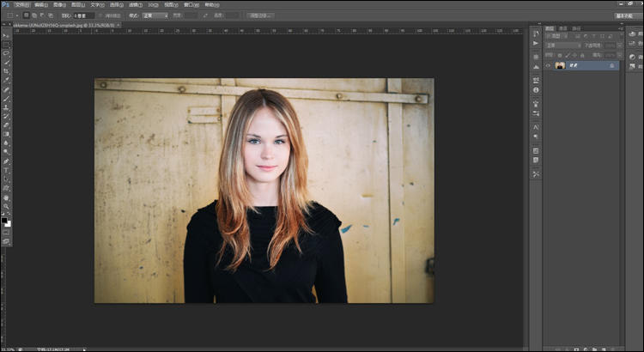Select the Dodge tool
This screenshot has height=352, width=644.
tap(6, 152)
